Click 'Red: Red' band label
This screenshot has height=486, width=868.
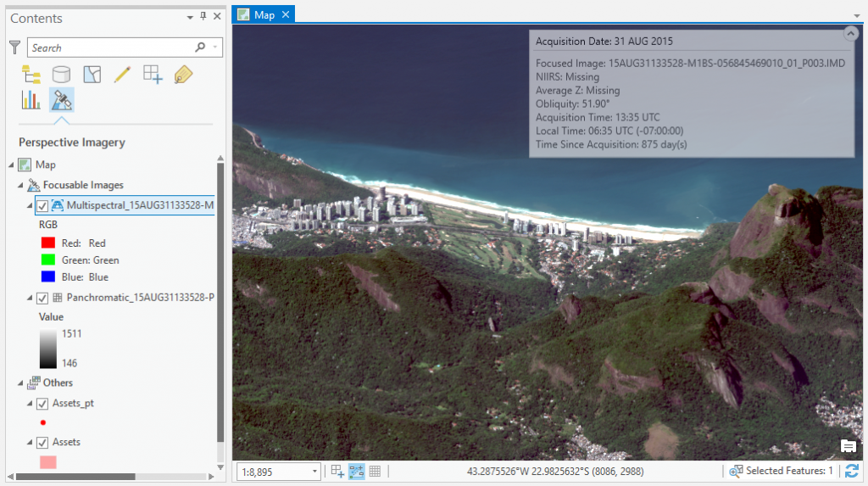(84, 243)
